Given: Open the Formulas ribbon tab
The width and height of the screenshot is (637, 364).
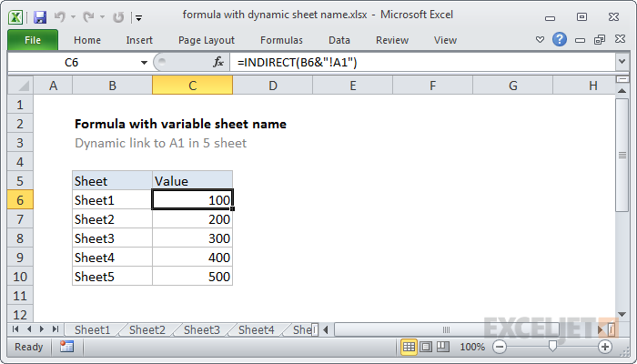Looking at the screenshot, I should (x=281, y=40).
